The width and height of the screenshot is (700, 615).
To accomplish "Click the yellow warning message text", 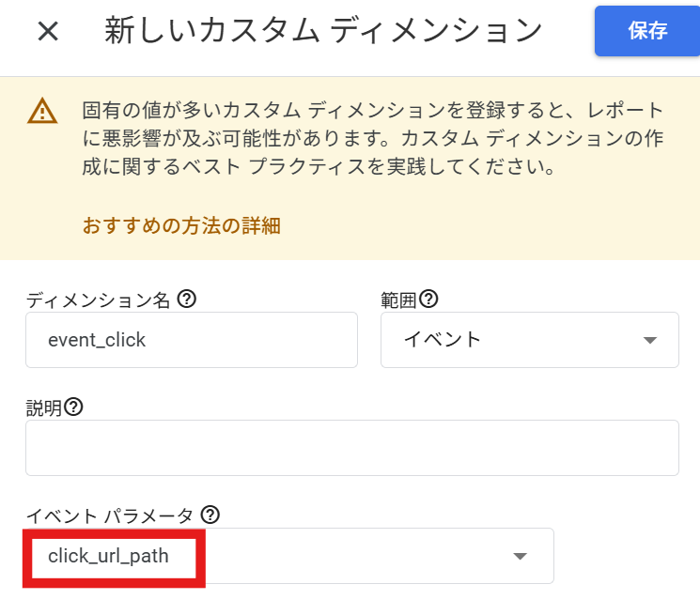I will [x=373, y=138].
